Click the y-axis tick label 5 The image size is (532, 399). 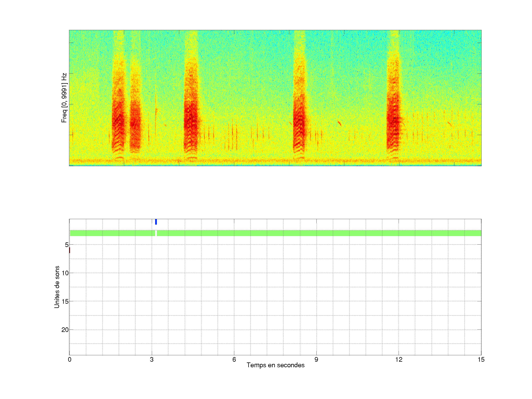(67, 245)
